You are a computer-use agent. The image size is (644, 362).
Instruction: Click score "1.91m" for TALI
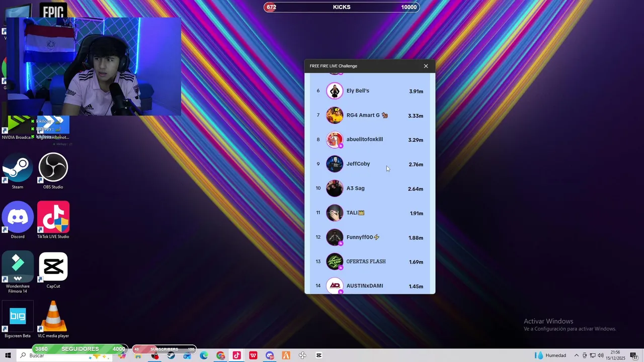pyautogui.click(x=417, y=213)
